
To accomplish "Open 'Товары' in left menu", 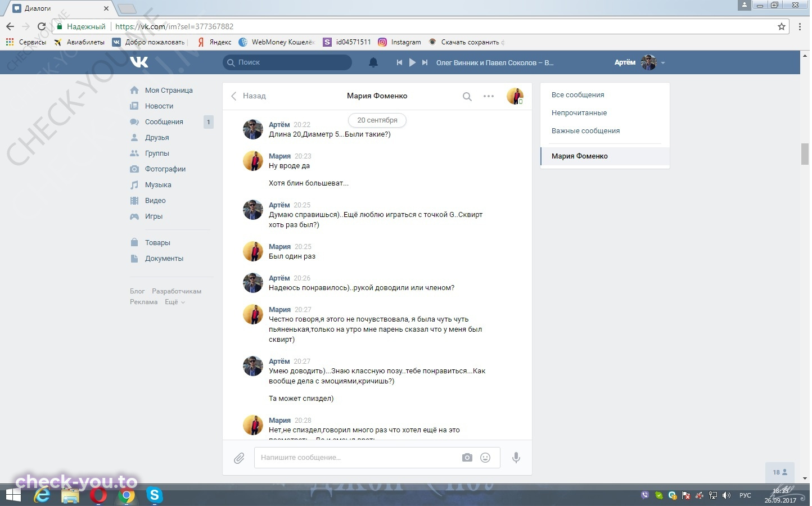I will (157, 242).
